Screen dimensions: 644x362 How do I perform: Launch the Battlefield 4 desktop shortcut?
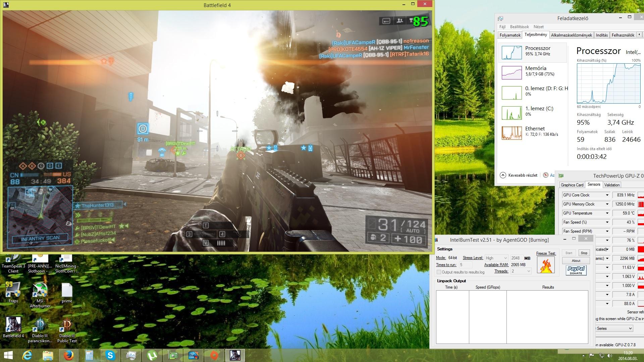(13, 327)
